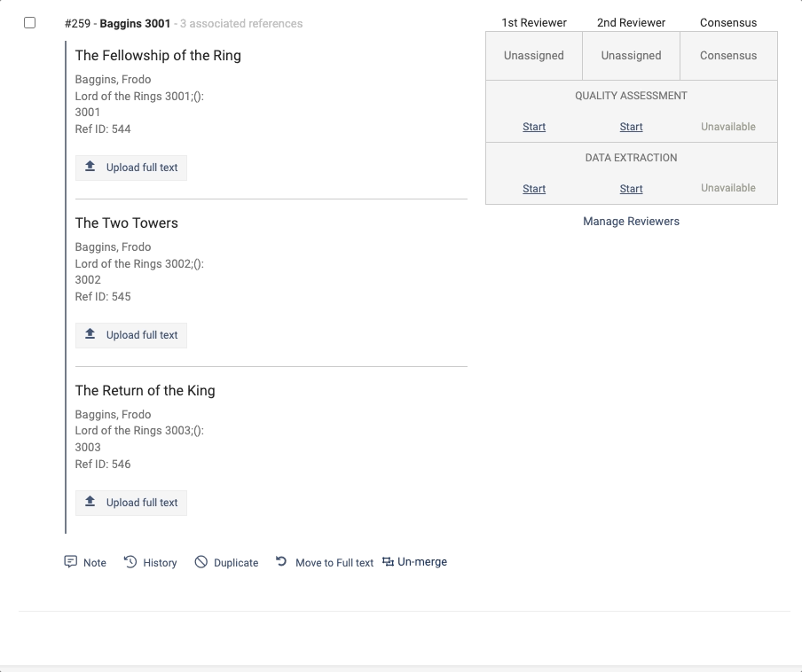Click the DATA EXTRACTION header
Screen dimensions: 802x672
(x=631, y=158)
